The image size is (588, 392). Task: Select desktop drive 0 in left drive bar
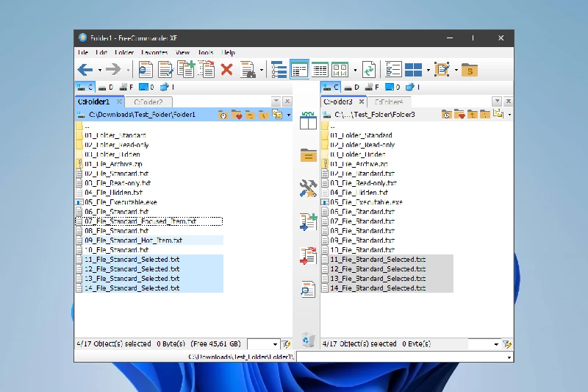point(146,88)
